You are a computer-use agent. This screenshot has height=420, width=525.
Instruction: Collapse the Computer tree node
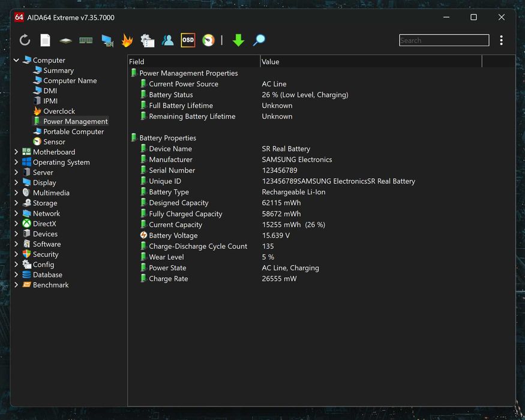(16, 60)
